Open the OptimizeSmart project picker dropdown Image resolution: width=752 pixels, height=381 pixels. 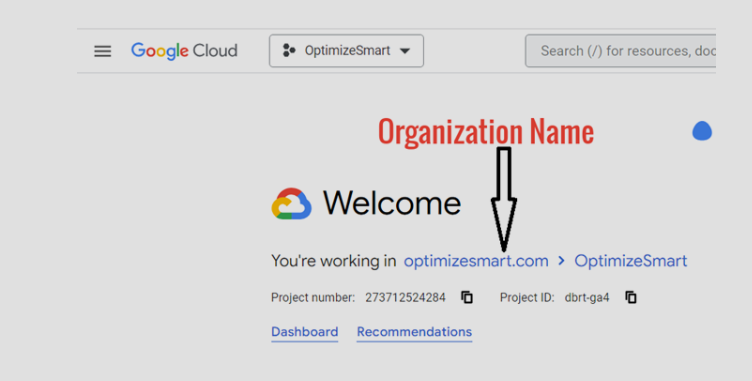[x=346, y=51]
